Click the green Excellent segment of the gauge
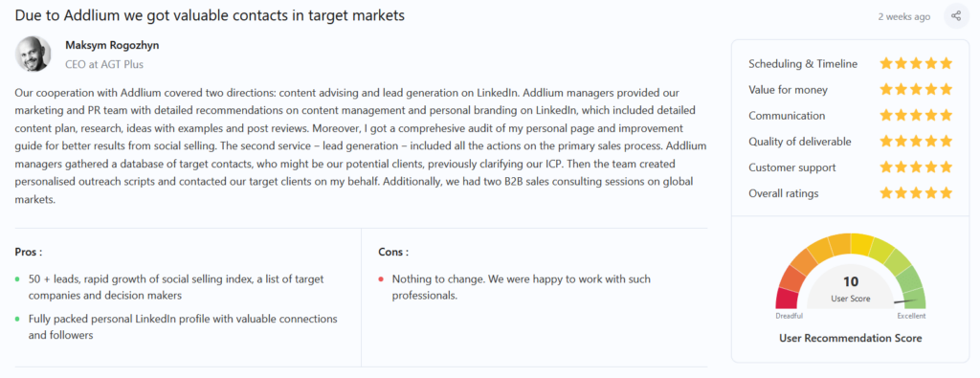980x378 pixels. tap(914, 298)
